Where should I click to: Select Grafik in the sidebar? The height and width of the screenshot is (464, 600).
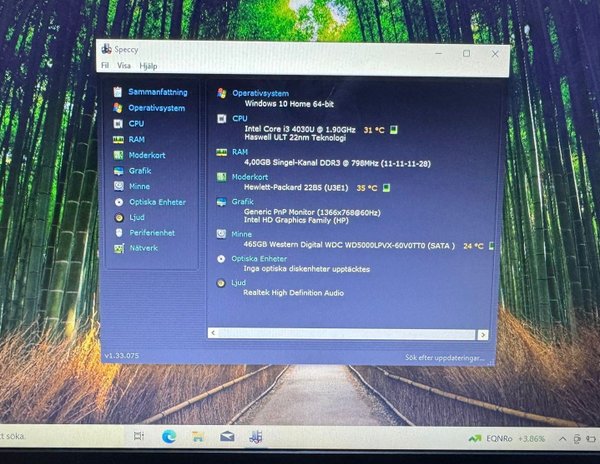[x=140, y=171]
